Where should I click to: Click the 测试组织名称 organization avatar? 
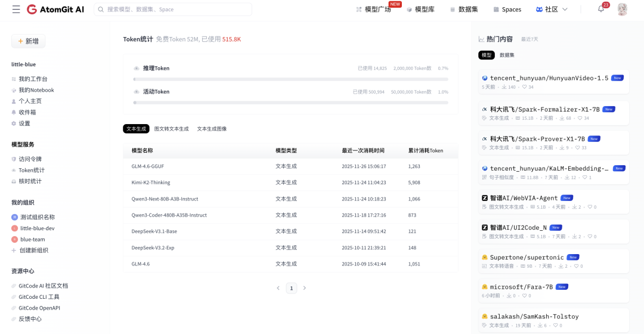pos(14,217)
